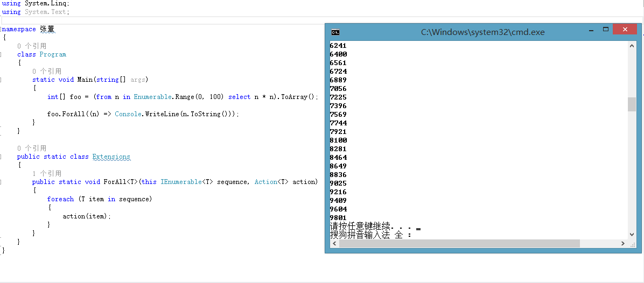644x283 pixels.
Task: Click console output line 8836
Action: pyautogui.click(x=339, y=175)
